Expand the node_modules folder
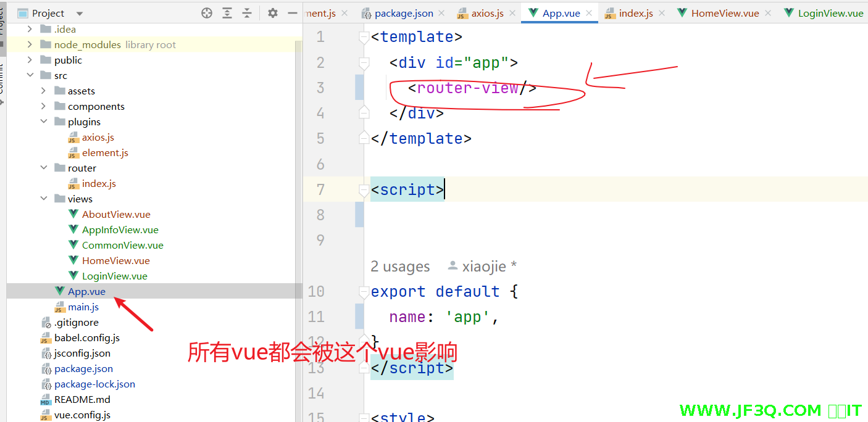Screen dimensions: 868x422 [30, 44]
